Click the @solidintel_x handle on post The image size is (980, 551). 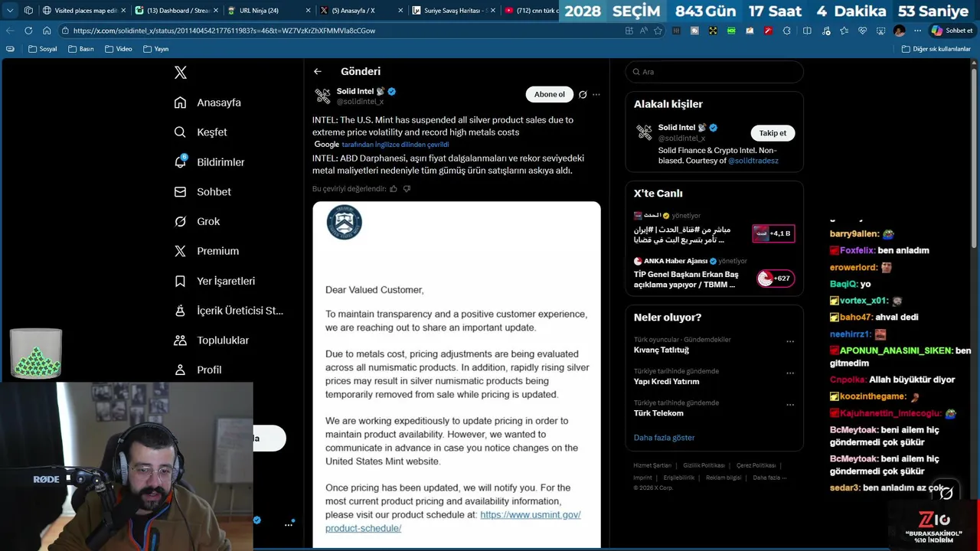click(x=360, y=102)
